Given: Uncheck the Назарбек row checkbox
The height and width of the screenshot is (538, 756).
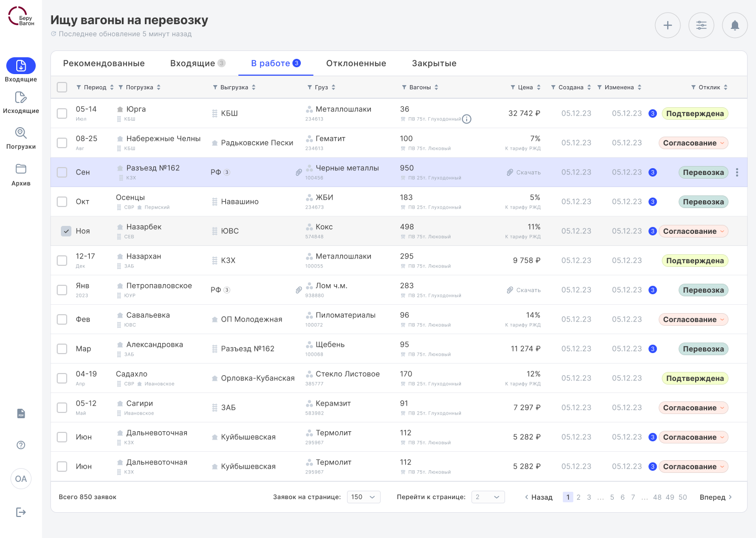Looking at the screenshot, I should coord(66,231).
